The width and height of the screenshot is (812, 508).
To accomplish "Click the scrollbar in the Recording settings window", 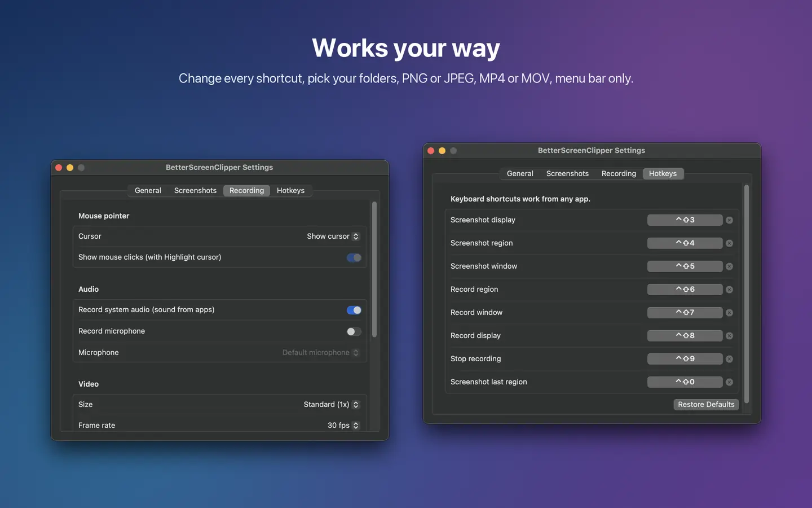I will click(374, 269).
